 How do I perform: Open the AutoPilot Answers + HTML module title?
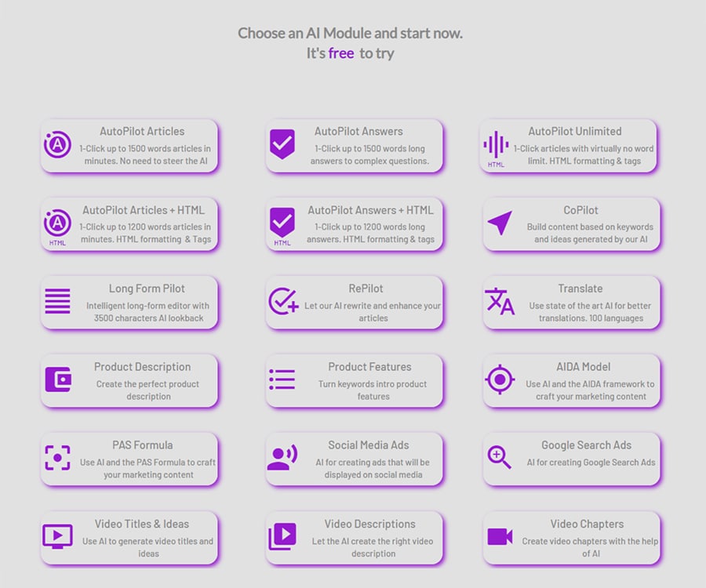point(370,210)
